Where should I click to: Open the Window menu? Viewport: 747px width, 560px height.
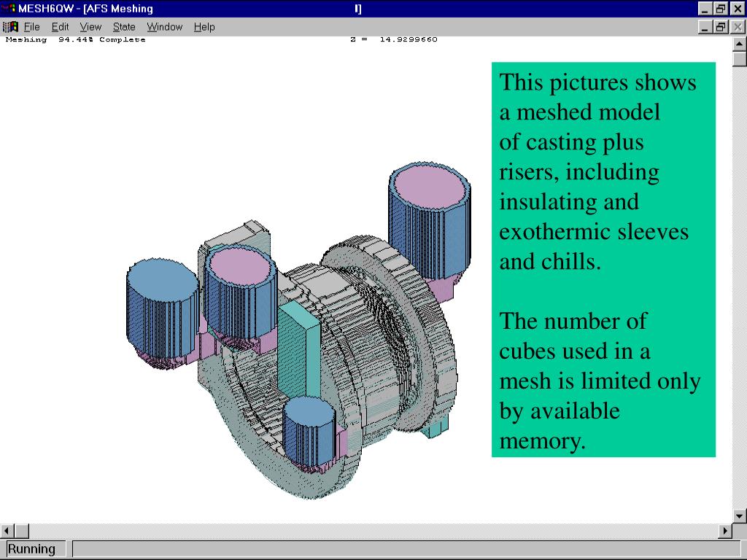pos(164,27)
